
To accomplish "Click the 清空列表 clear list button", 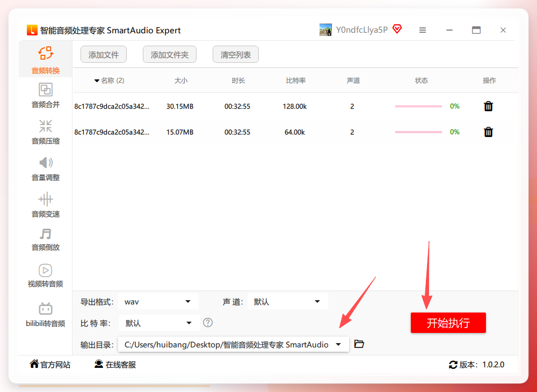I will point(236,54).
